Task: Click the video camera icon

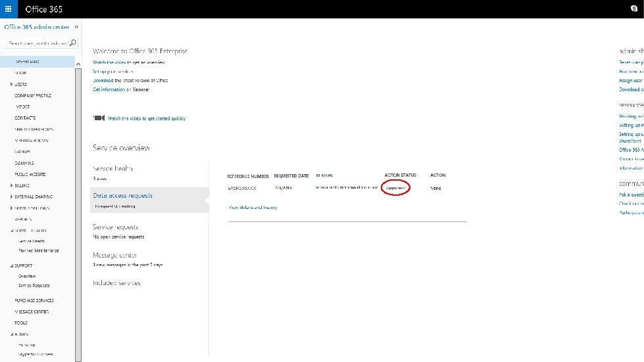Action: pos(99,118)
